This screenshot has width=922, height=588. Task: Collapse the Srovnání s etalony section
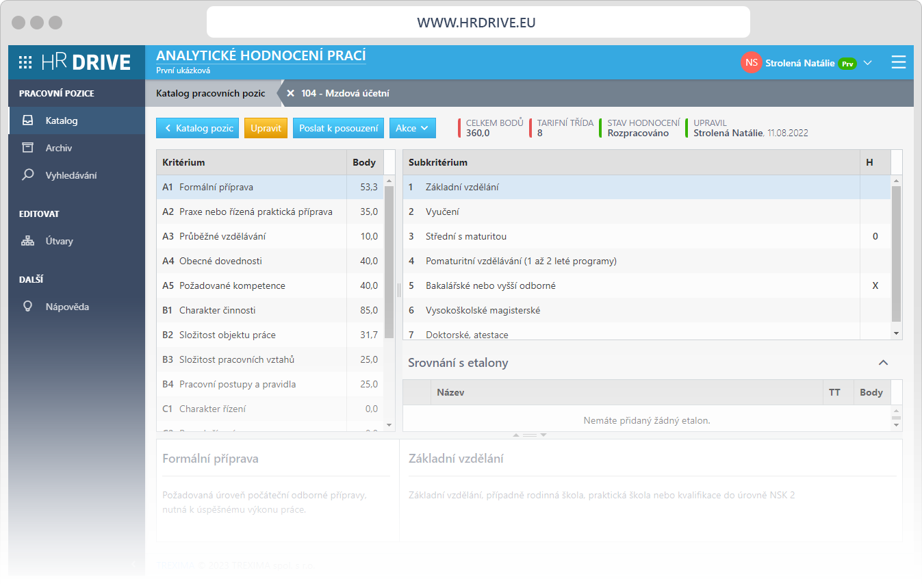(883, 363)
